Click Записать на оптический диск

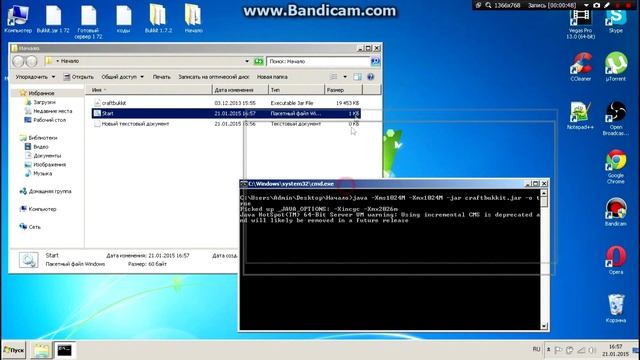213,77
